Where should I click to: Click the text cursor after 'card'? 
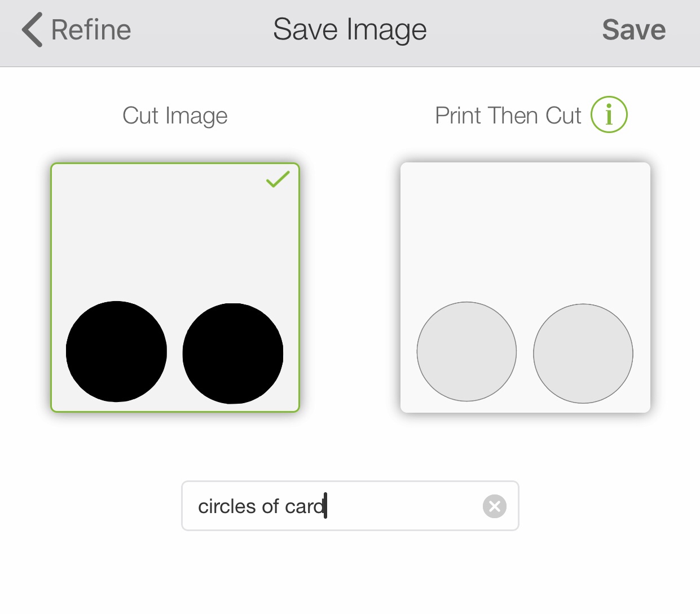tap(326, 505)
